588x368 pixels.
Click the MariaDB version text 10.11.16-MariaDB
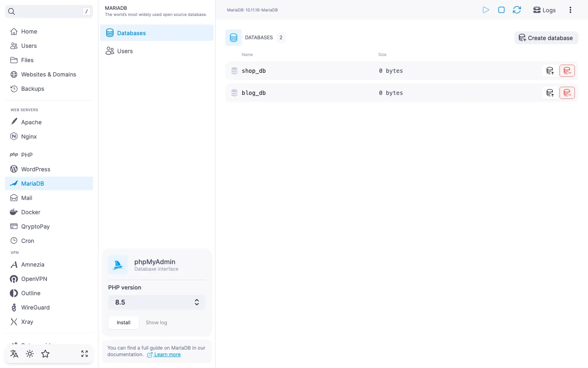point(252,10)
